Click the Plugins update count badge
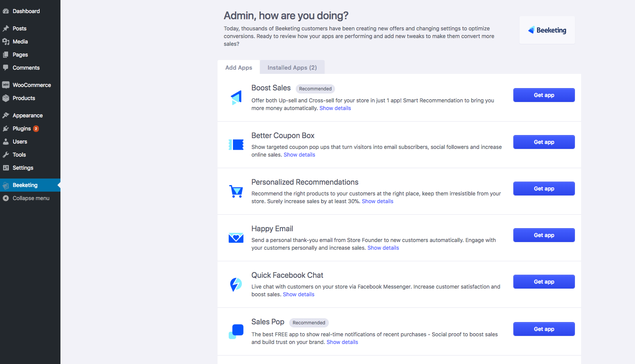The image size is (635, 364). coord(36,129)
